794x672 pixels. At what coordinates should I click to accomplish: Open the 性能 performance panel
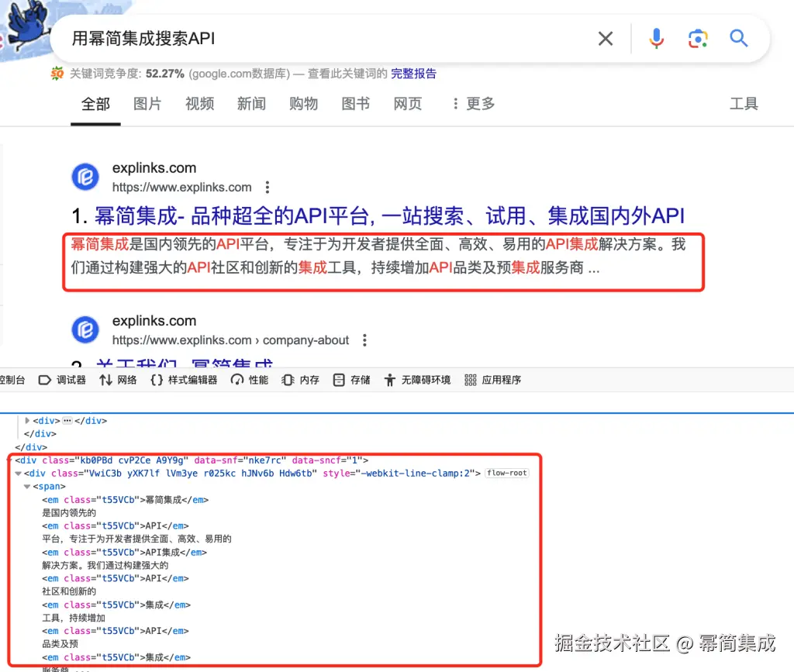250,380
